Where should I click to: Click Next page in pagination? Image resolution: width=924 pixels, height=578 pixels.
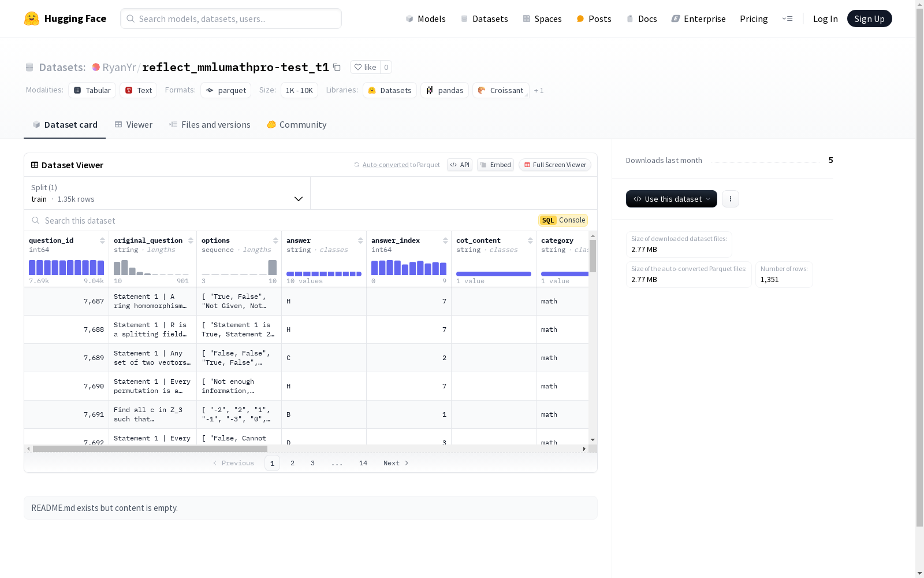click(396, 463)
